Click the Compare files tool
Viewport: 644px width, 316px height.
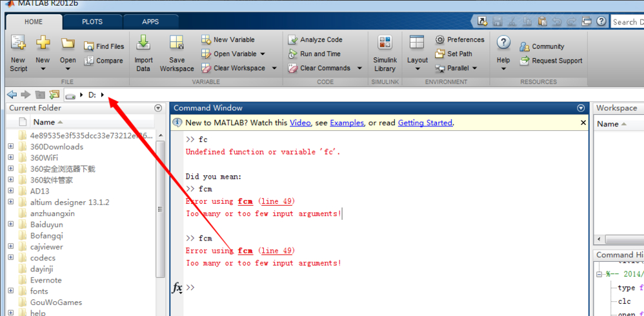(x=103, y=61)
